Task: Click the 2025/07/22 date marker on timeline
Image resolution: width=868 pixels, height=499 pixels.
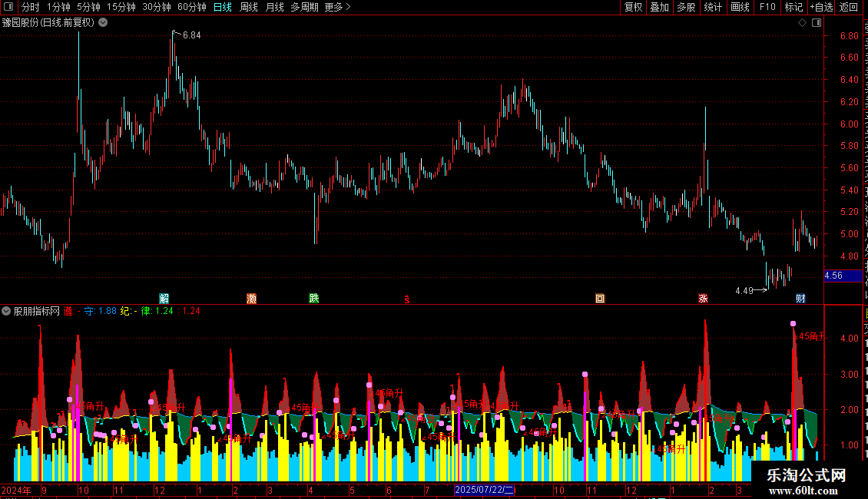Action: 485,490
